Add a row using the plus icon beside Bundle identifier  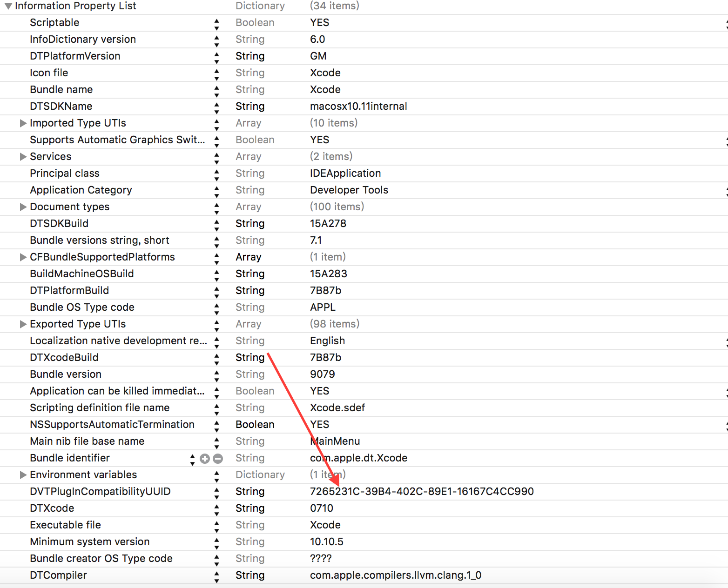[205, 459]
